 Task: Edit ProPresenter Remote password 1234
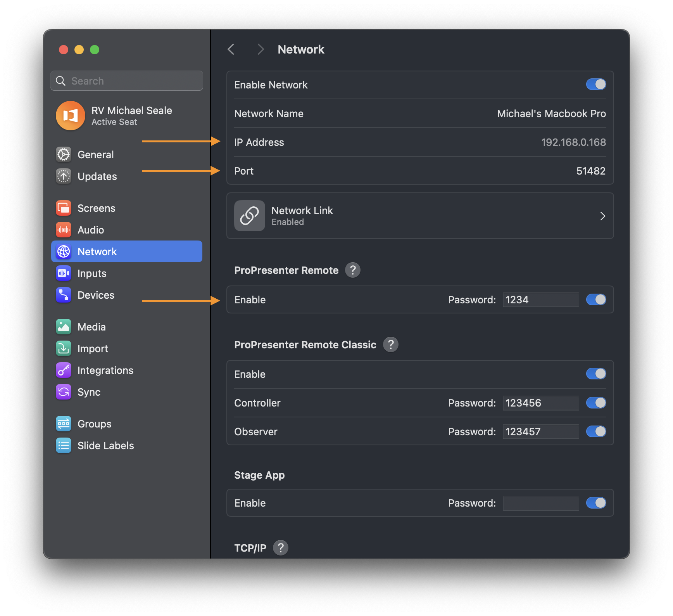click(x=541, y=299)
